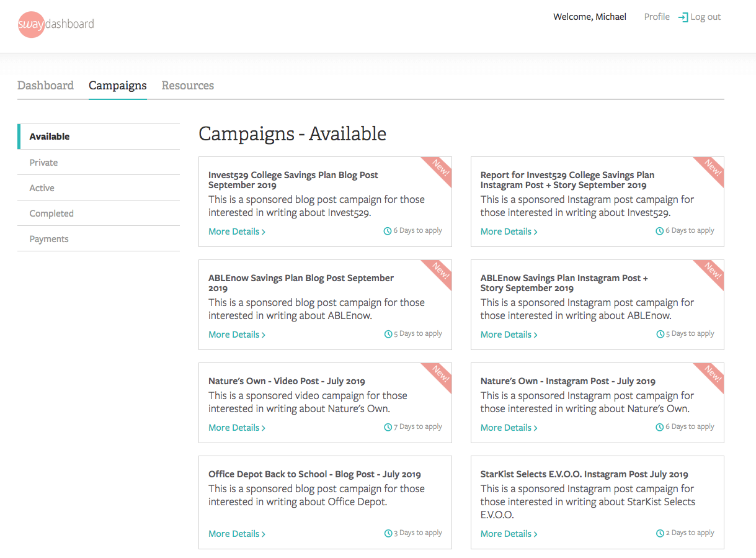756x558 pixels.
Task: Open the Resources tab
Action: click(x=188, y=86)
